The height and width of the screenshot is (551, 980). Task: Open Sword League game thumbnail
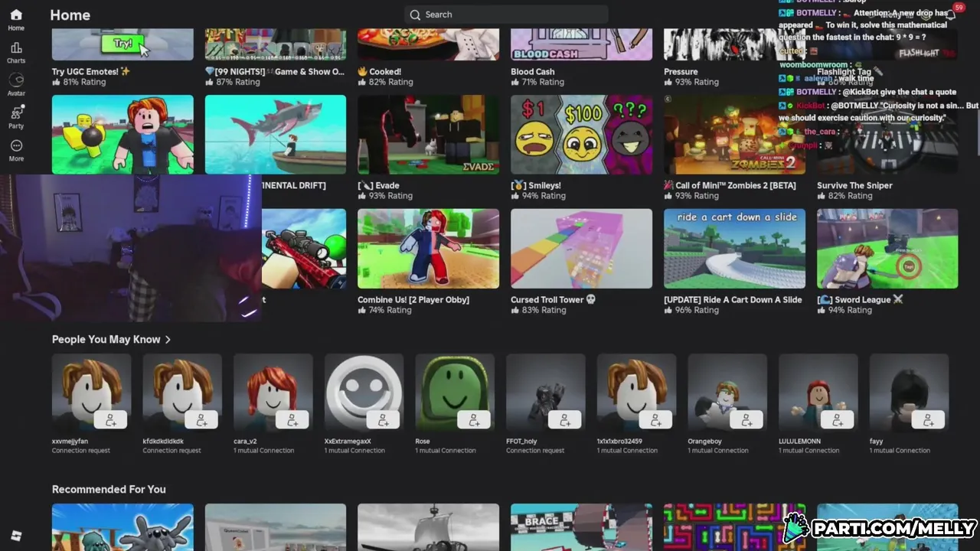pos(887,249)
